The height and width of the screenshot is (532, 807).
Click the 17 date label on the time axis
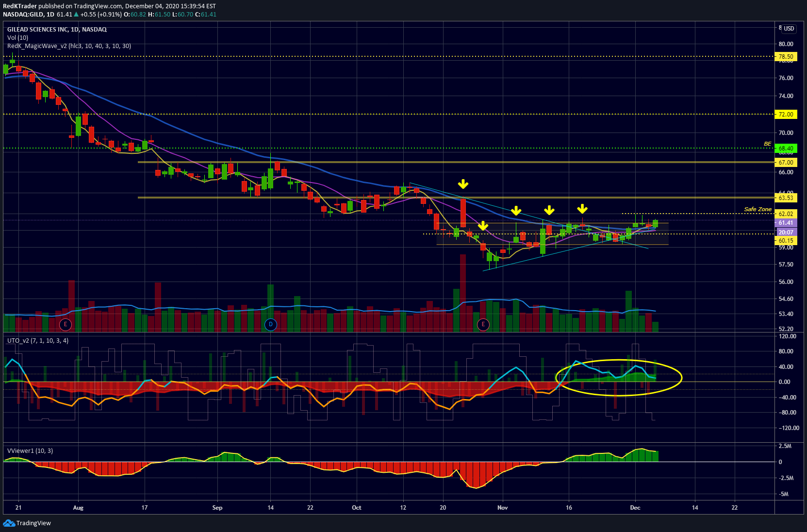point(145,508)
